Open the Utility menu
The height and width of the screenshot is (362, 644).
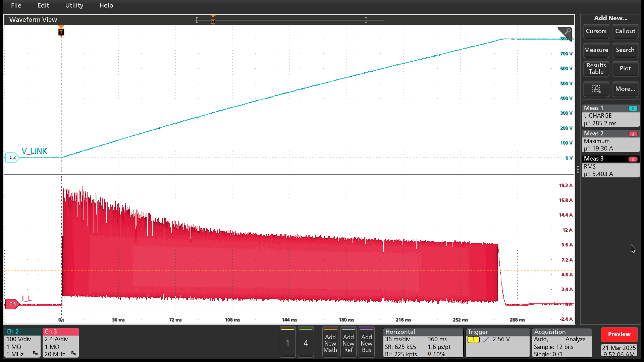click(x=74, y=5)
